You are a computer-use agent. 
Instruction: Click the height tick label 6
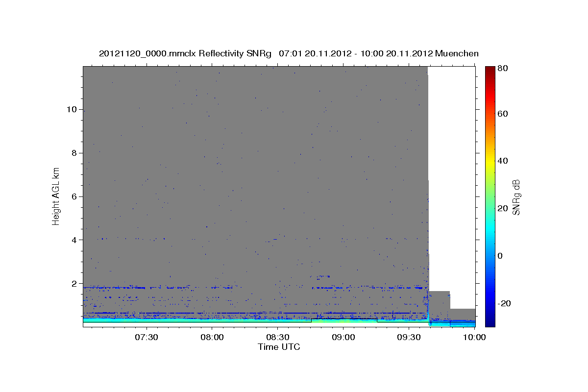[x=73, y=196]
